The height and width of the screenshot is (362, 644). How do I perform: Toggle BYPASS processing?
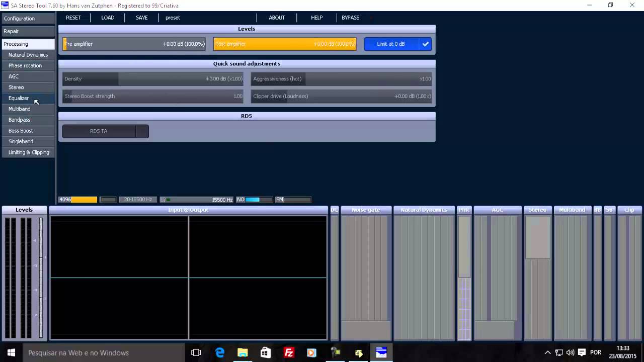(x=351, y=18)
